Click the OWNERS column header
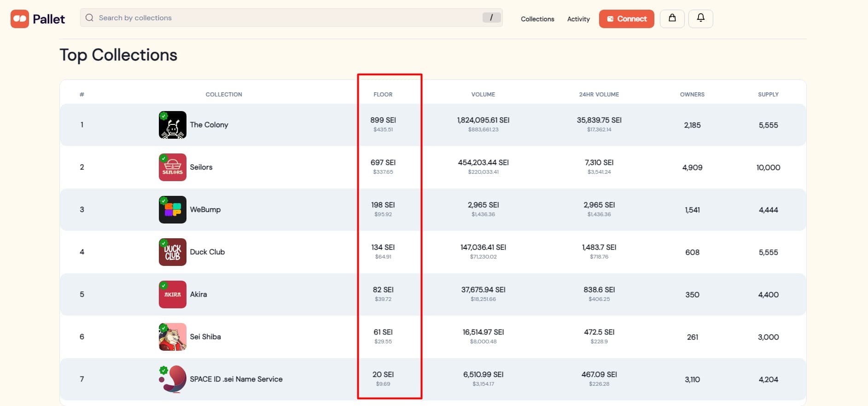Screen dimensions: 868x406 click(692, 94)
